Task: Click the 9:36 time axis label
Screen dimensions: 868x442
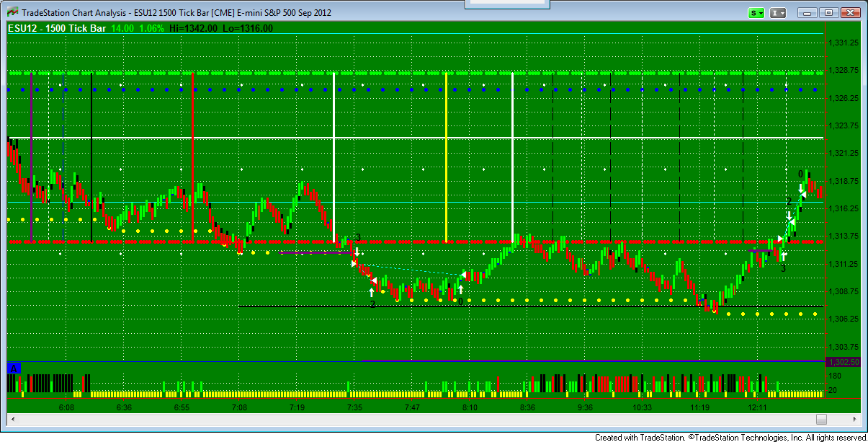Action: pyautogui.click(x=585, y=407)
